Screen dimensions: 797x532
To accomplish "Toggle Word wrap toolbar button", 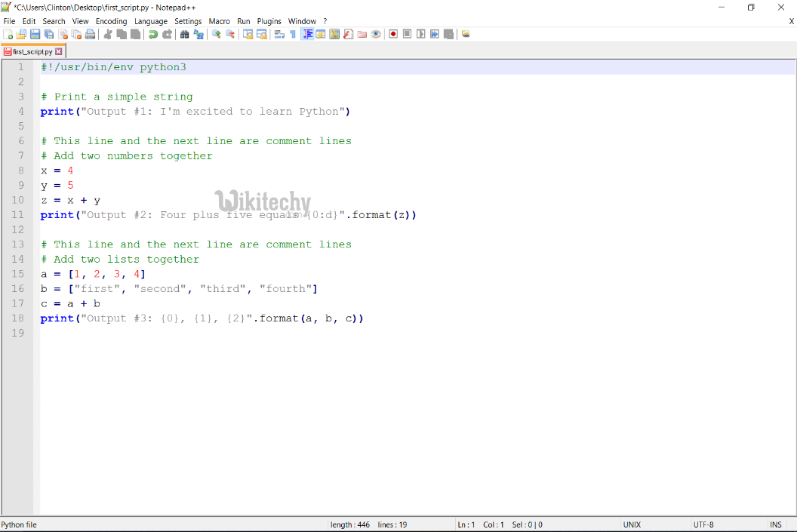I will pos(279,34).
